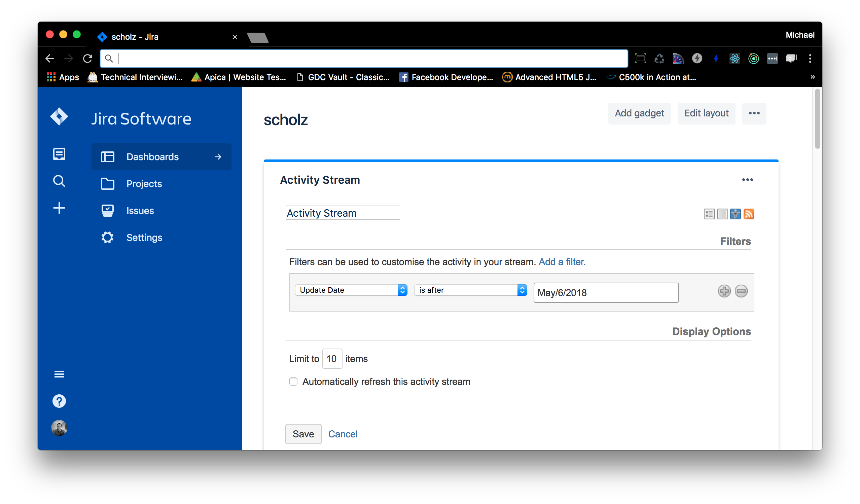
Task: Edit the May/6/2018 date field
Action: (606, 292)
